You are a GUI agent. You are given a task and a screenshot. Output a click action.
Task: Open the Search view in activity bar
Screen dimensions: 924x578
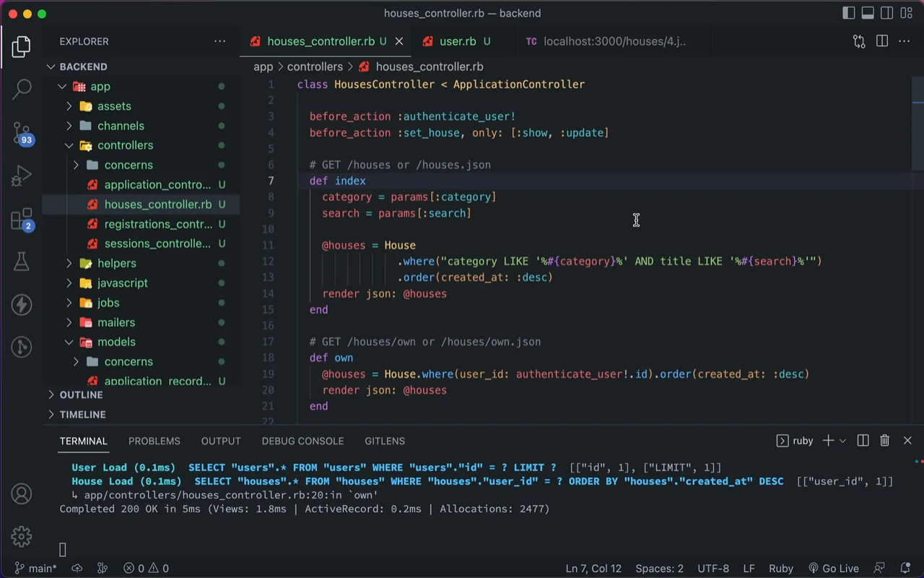22,90
